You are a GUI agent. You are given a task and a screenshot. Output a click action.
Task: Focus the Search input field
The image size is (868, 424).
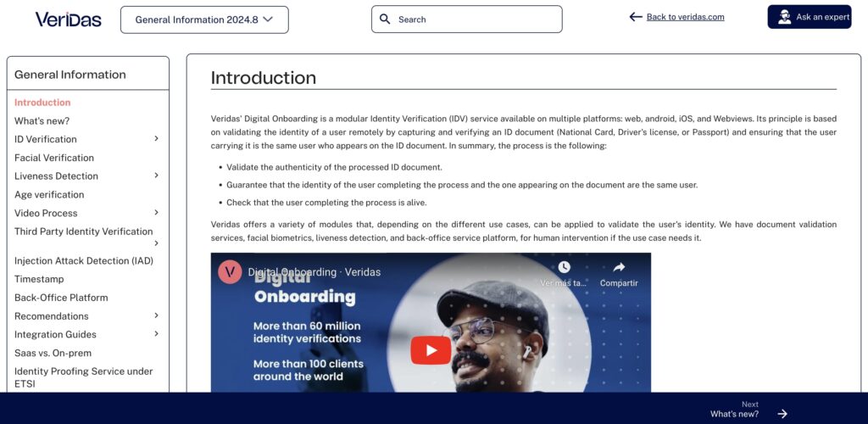tap(467, 20)
